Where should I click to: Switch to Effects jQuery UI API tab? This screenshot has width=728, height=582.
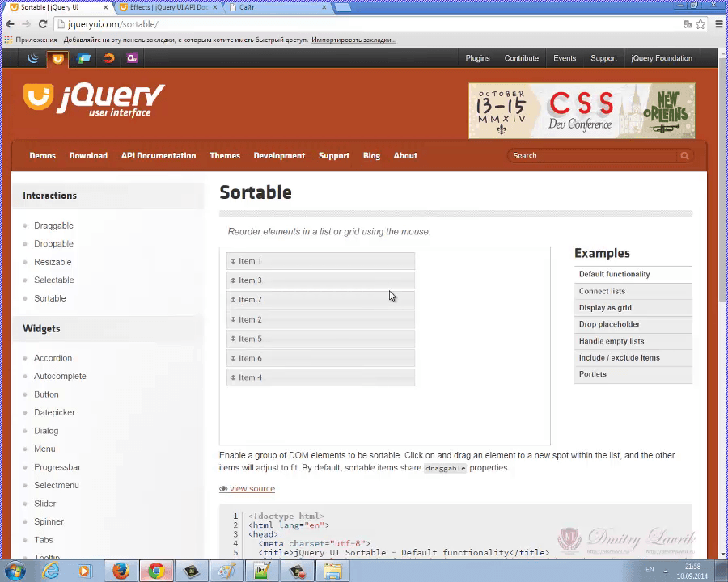click(x=167, y=7)
